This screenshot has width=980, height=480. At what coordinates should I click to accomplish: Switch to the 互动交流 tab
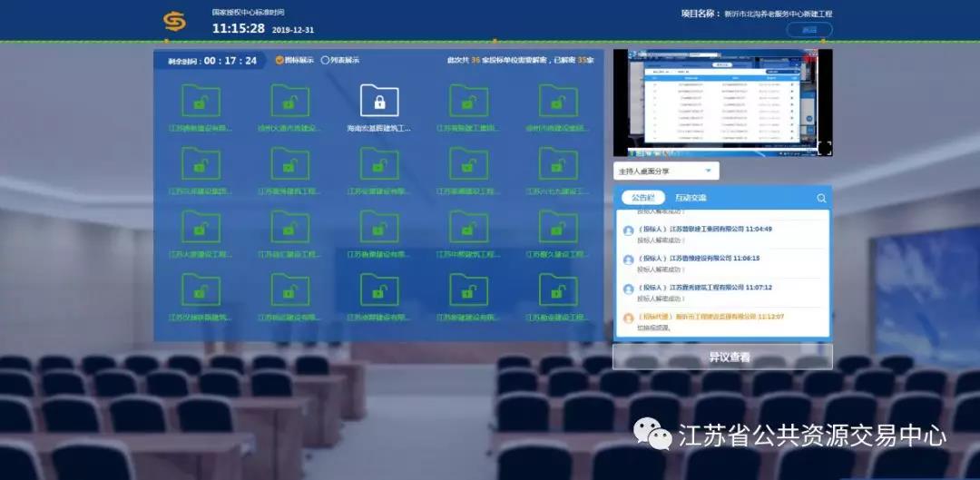point(690,198)
